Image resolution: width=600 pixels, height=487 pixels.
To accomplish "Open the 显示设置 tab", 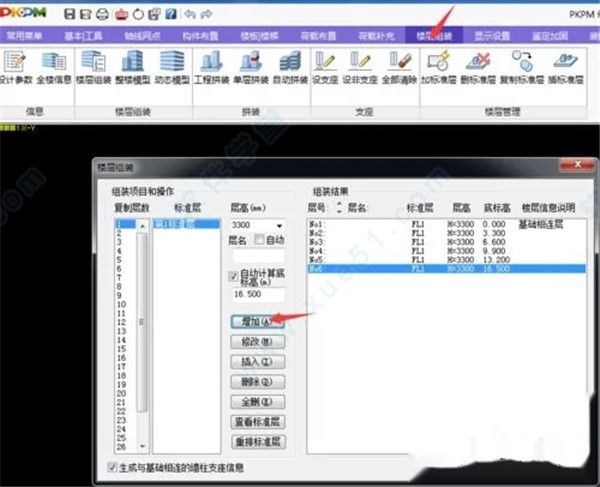I will point(492,36).
